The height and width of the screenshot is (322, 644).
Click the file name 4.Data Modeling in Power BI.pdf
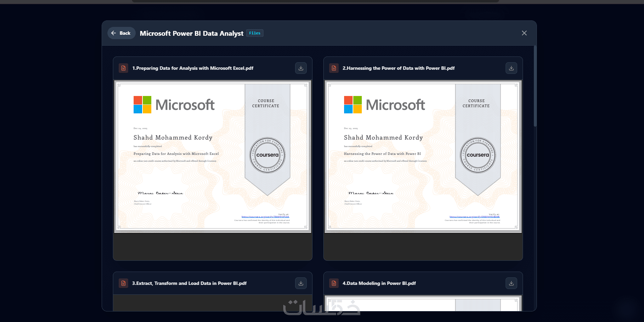379,283
